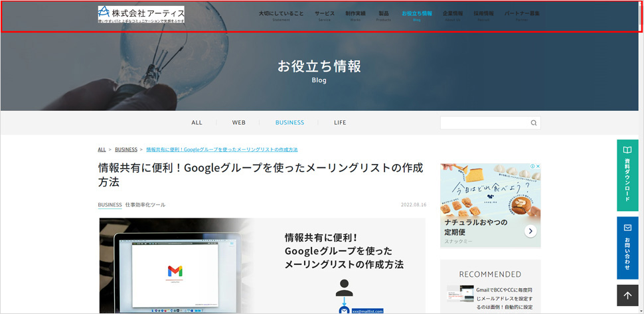
Task: Click the ad info icon
Action: (532, 166)
